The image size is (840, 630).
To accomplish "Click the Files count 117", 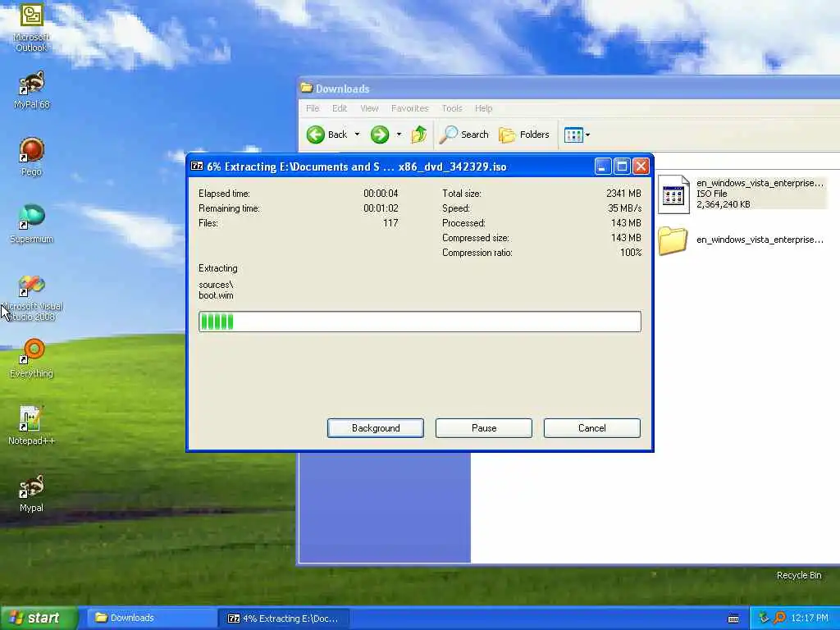I will tap(390, 223).
